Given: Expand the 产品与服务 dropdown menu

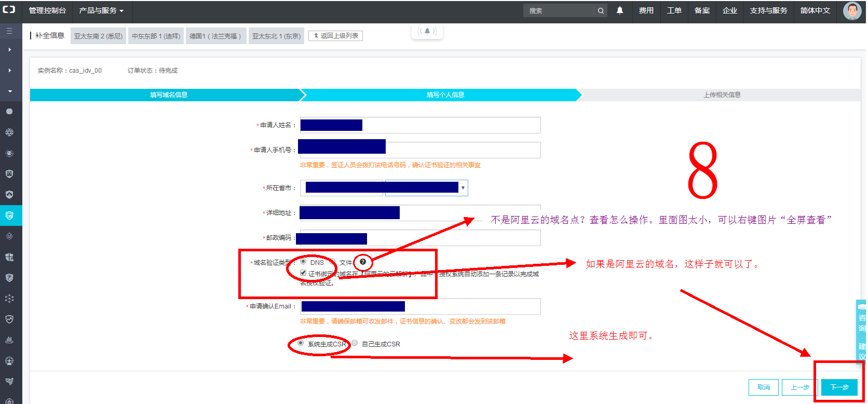Looking at the screenshot, I should (101, 11).
